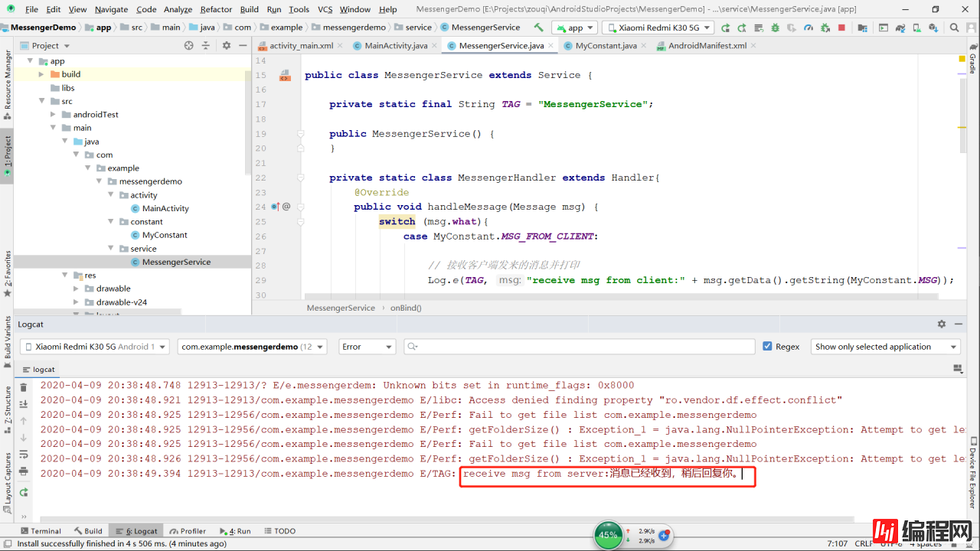The width and height of the screenshot is (980, 551).
Task: Toggle soft-wrap in the logcat sidebar
Action: coord(24,455)
